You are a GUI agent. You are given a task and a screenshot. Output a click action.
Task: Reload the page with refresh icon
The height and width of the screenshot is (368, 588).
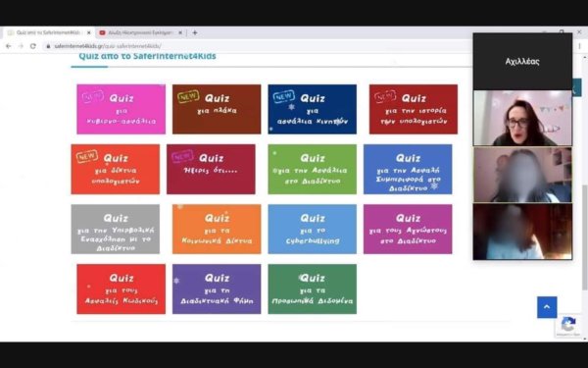click(33, 46)
